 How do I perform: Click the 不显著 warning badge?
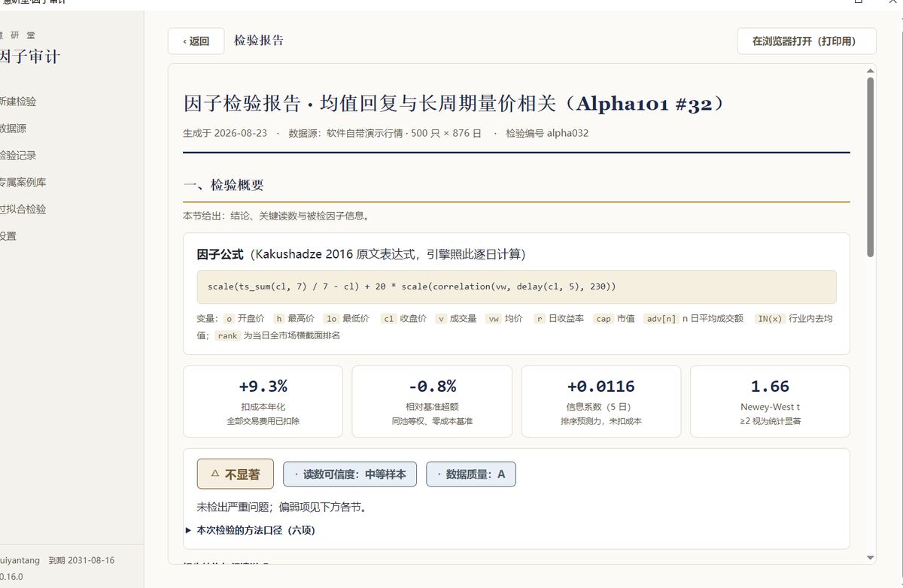[x=235, y=474]
